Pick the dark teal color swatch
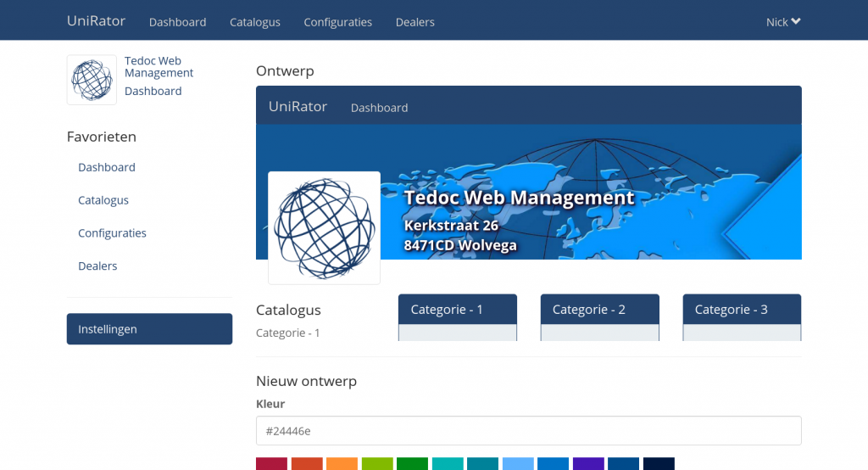 482,463
